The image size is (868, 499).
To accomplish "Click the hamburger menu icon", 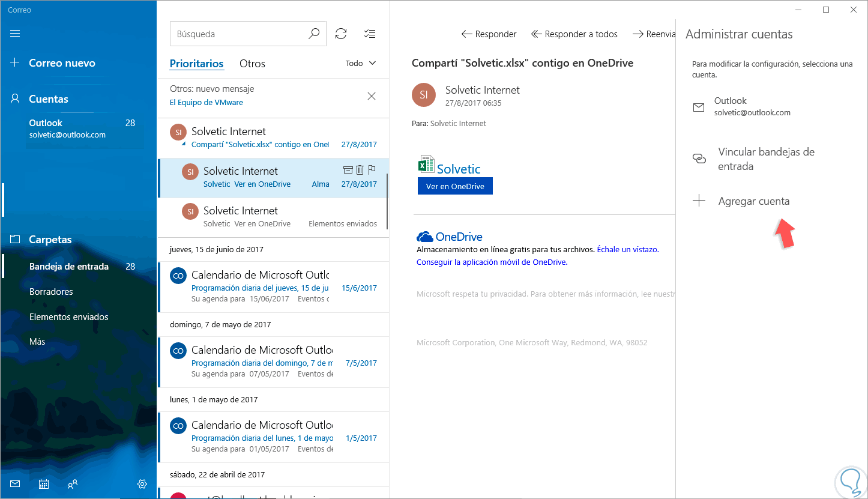I will point(16,34).
